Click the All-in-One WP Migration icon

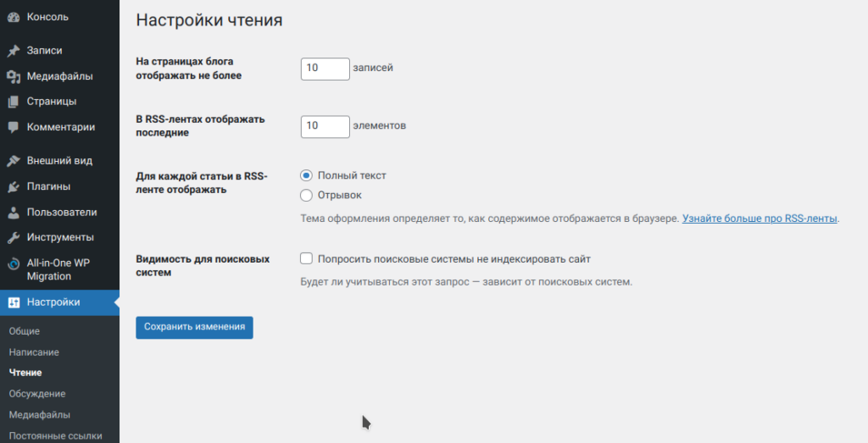14,263
